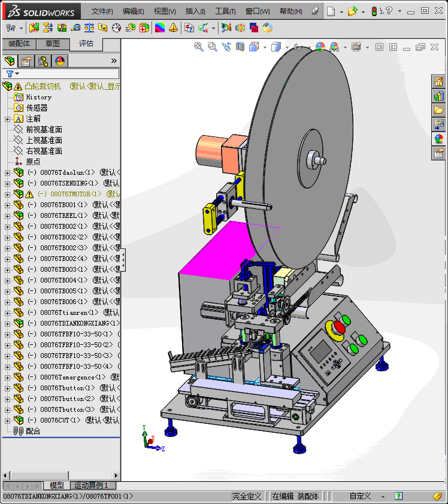Click the Interference Detection icon

34,28
